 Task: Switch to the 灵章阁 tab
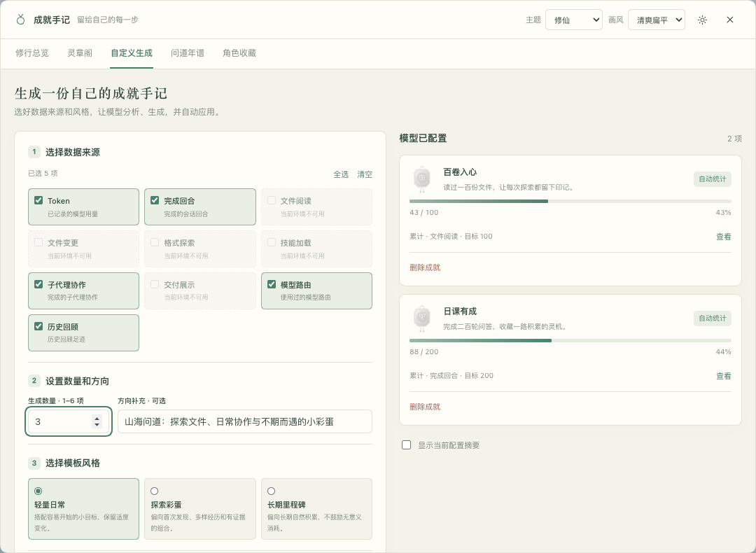[80, 53]
